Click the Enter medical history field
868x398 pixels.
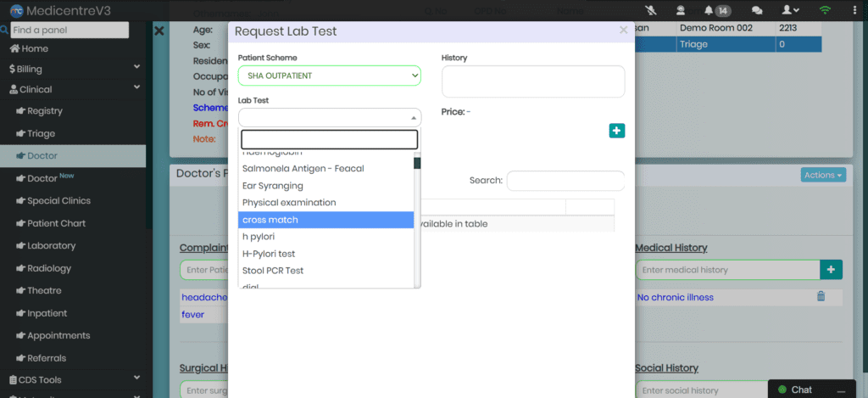pos(727,270)
